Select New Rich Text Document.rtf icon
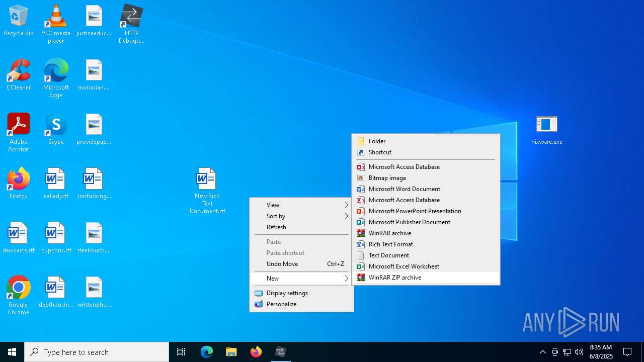644x362 pixels. click(207, 191)
